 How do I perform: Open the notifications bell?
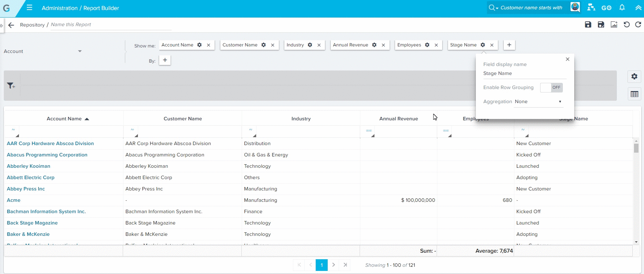(x=622, y=7)
